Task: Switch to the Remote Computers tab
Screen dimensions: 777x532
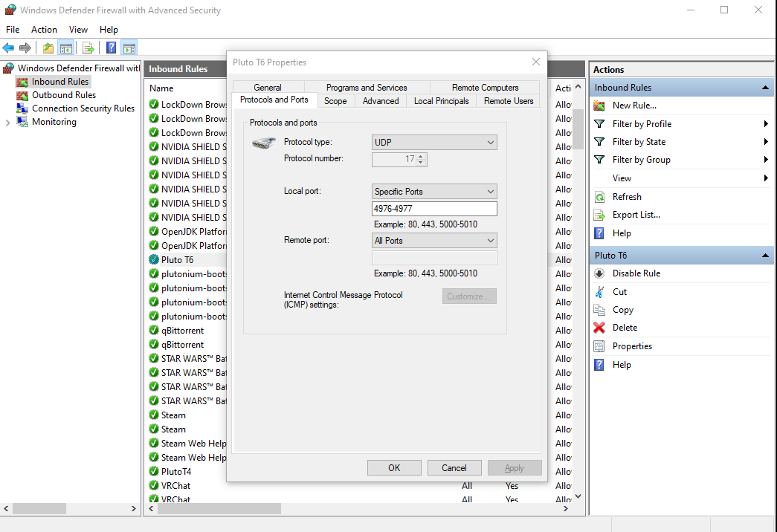Action: tap(485, 87)
